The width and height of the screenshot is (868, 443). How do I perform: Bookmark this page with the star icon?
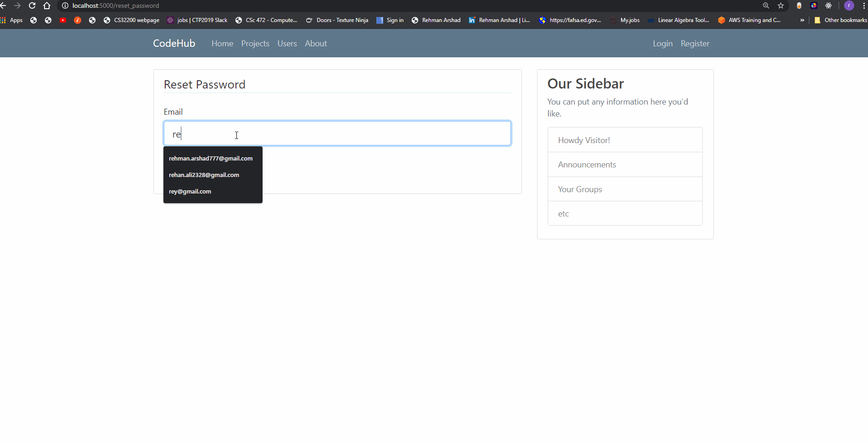(x=781, y=6)
